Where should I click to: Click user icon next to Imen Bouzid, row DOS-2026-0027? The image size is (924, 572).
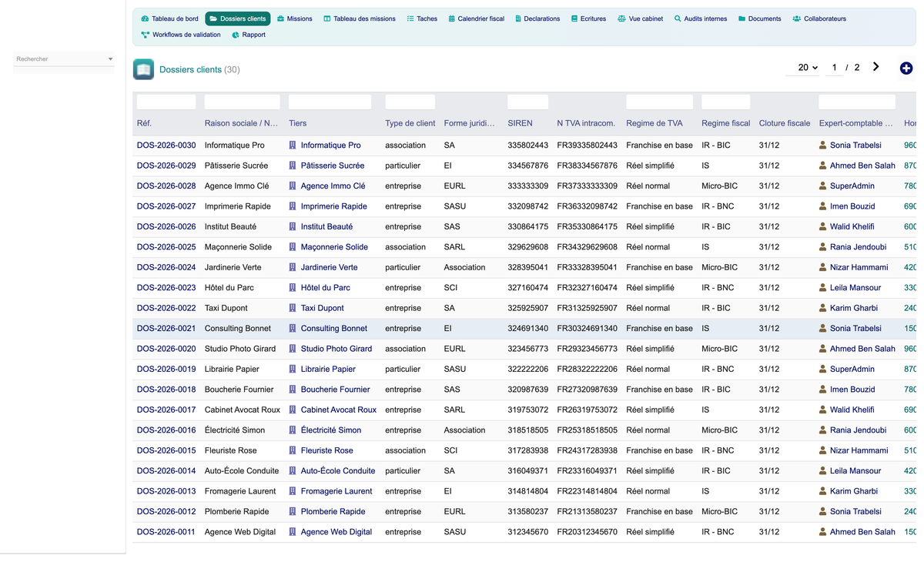click(x=823, y=206)
